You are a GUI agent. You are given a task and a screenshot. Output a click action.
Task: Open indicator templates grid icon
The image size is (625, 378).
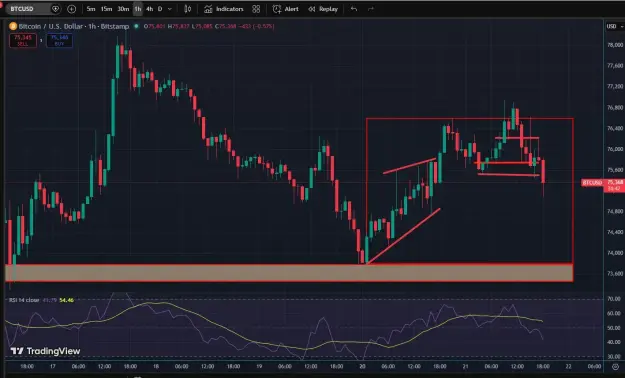pyautogui.click(x=256, y=9)
